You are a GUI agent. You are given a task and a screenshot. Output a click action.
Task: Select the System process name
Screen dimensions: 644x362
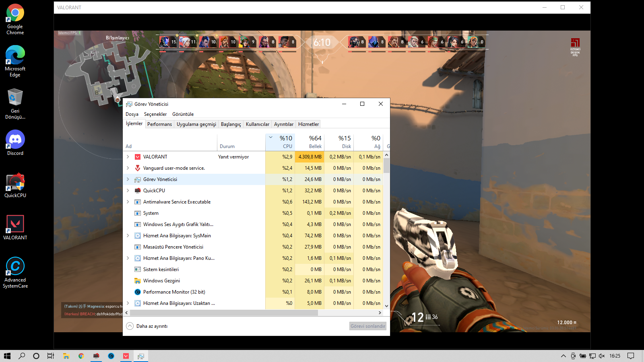pos(151,213)
